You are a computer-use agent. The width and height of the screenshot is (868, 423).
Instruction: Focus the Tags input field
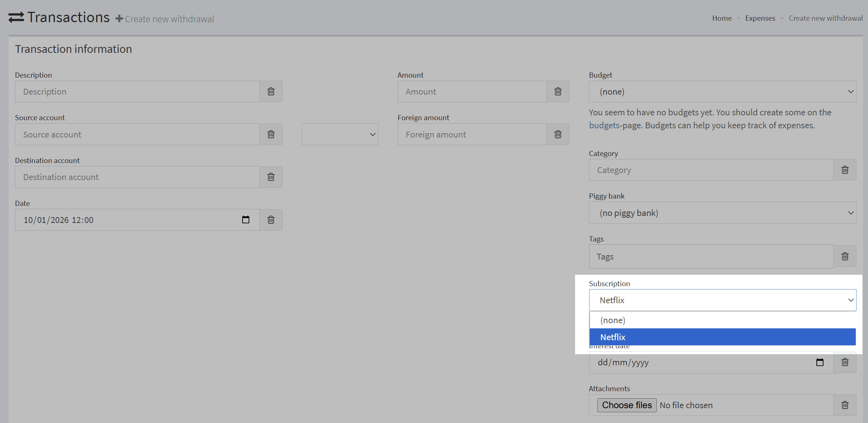click(x=711, y=256)
